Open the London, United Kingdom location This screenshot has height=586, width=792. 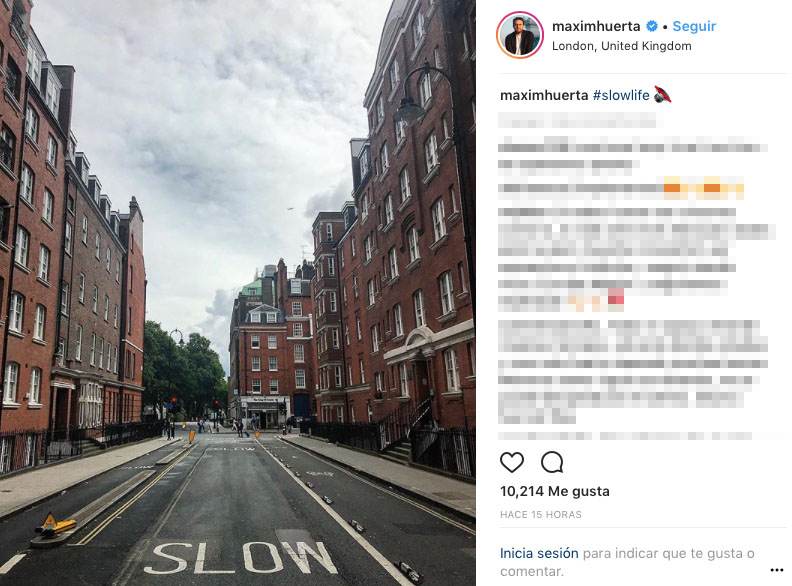[621, 46]
